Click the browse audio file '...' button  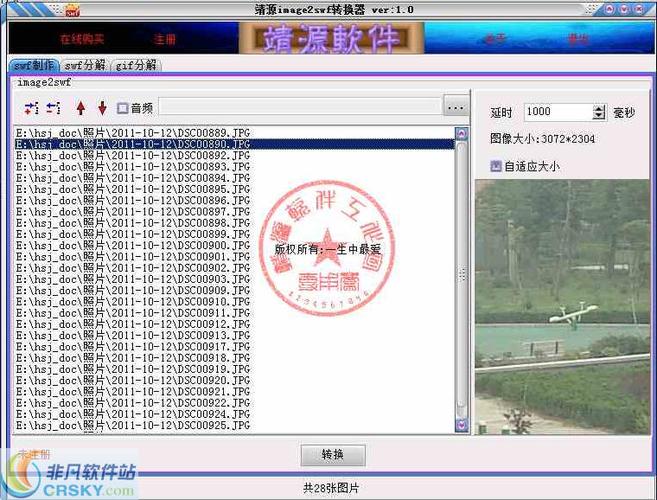[x=455, y=107]
